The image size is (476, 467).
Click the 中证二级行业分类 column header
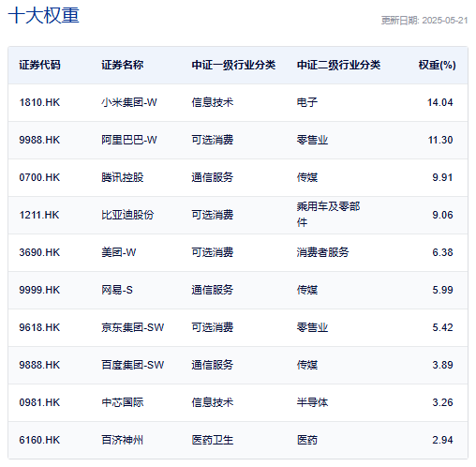[338, 65]
